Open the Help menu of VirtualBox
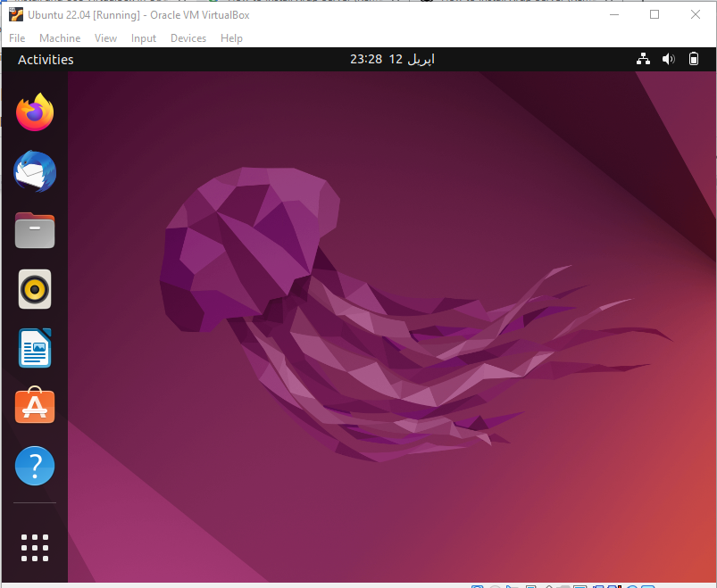Viewport: 717px width, 588px height. [x=231, y=38]
